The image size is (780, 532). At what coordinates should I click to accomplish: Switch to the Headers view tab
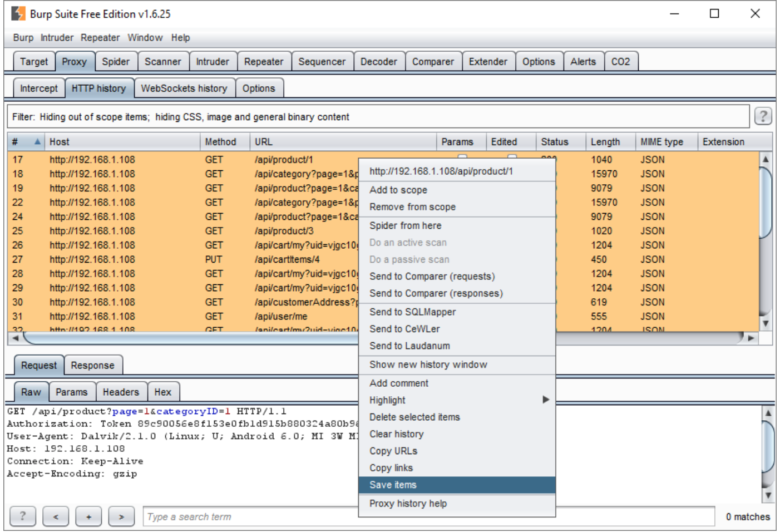coord(121,392)
